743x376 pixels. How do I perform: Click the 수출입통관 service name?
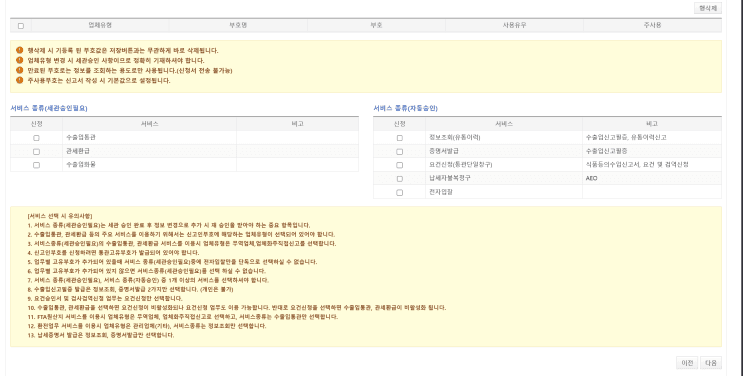[82, 138]
